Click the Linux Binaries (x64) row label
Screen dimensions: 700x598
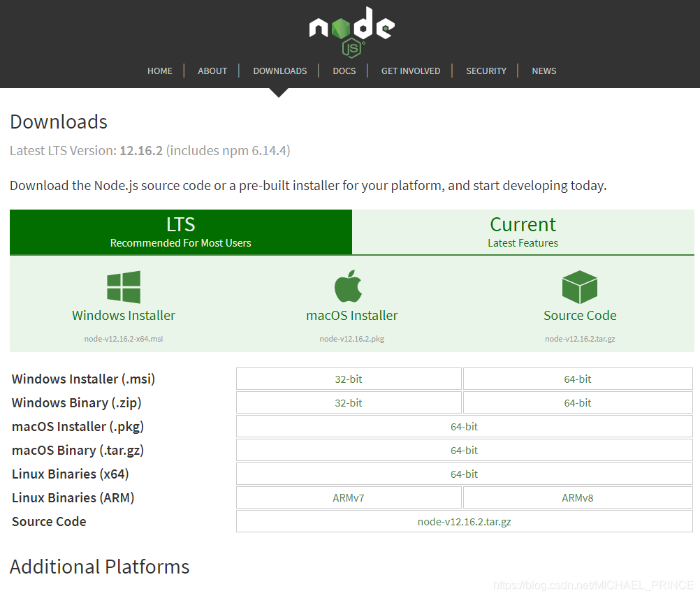point(71,474)
